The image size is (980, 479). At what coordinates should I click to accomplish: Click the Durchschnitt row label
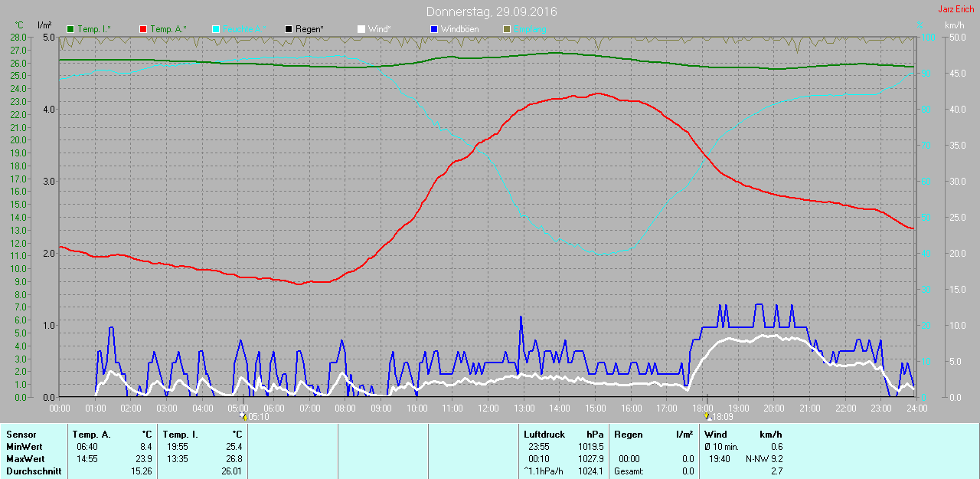coord(34,471)
